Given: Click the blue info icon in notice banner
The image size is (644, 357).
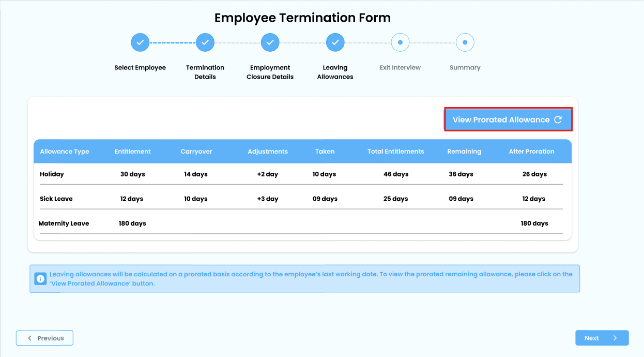Looking at the screenshot, I should 40,279.
